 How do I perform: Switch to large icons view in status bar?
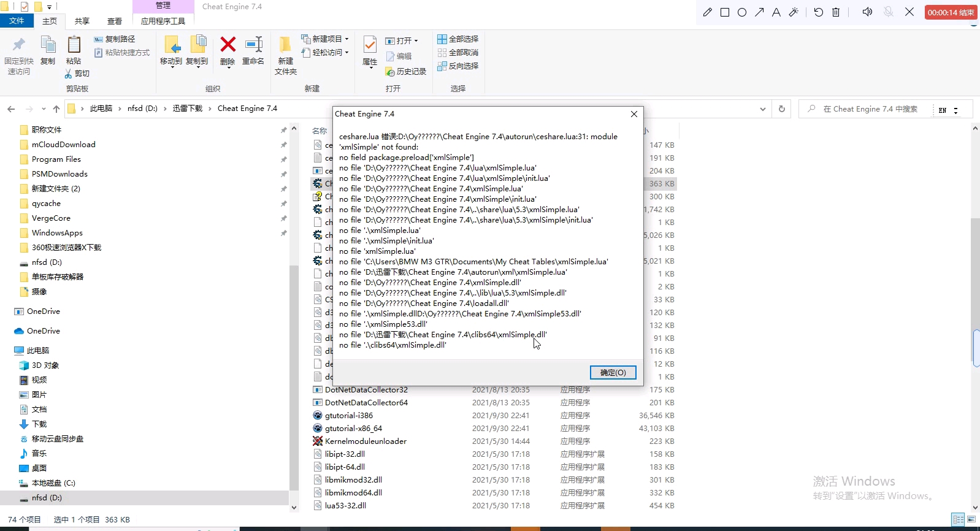(971, 520)
